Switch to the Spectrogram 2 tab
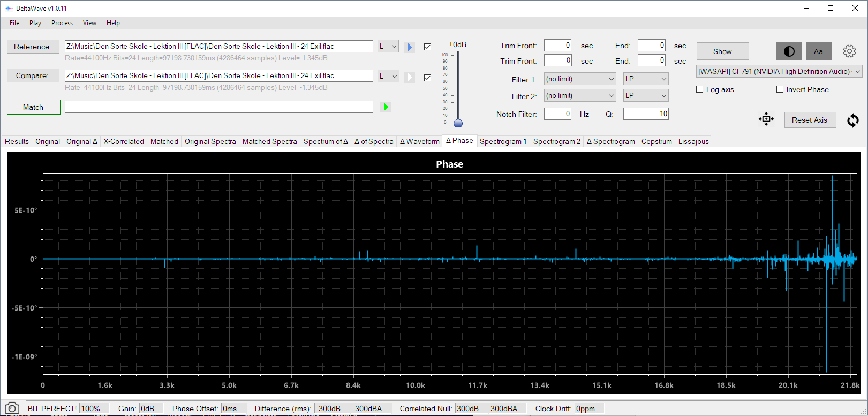 click(x=557, y=141)
